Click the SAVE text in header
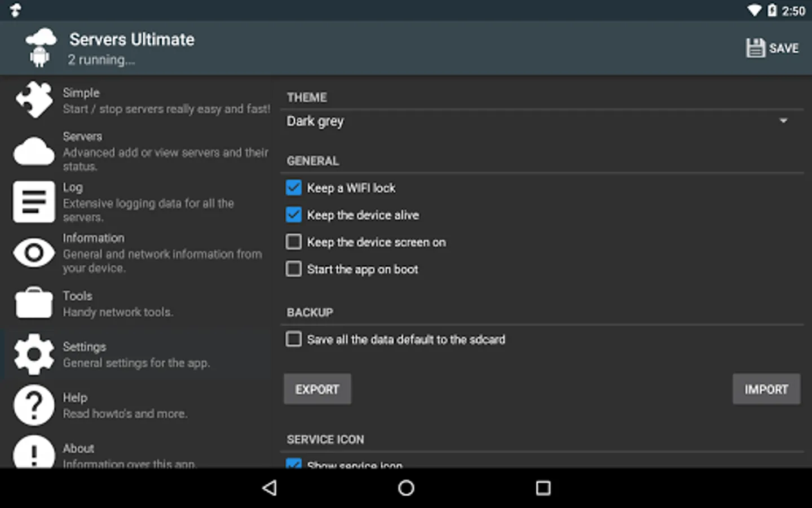812x508 pixels. coord(784,48)
